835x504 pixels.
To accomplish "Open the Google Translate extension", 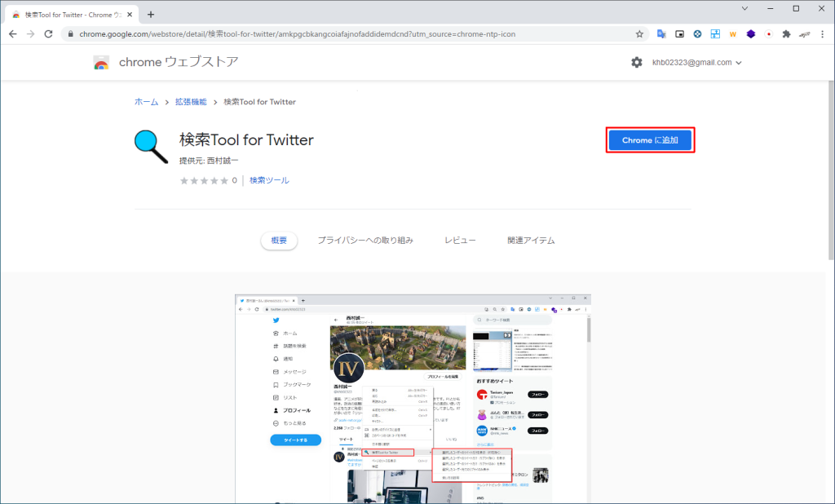I will 661,34.
